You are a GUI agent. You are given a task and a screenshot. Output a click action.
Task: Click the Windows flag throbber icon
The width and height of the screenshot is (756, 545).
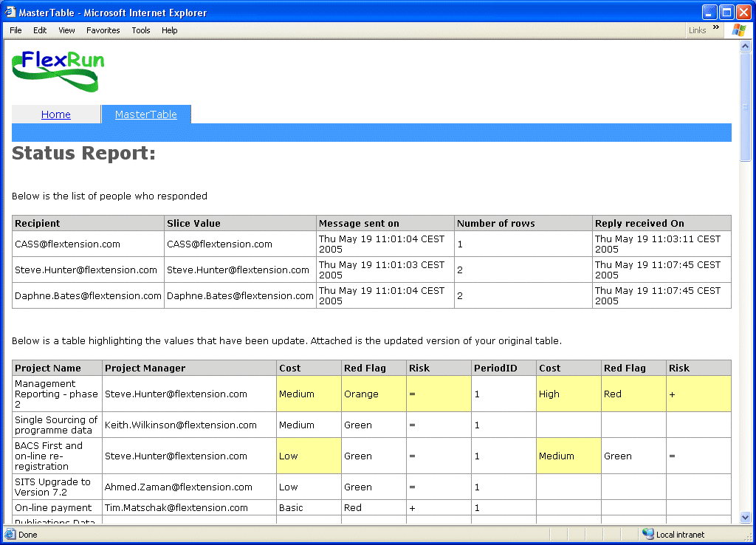pos(738,30)
